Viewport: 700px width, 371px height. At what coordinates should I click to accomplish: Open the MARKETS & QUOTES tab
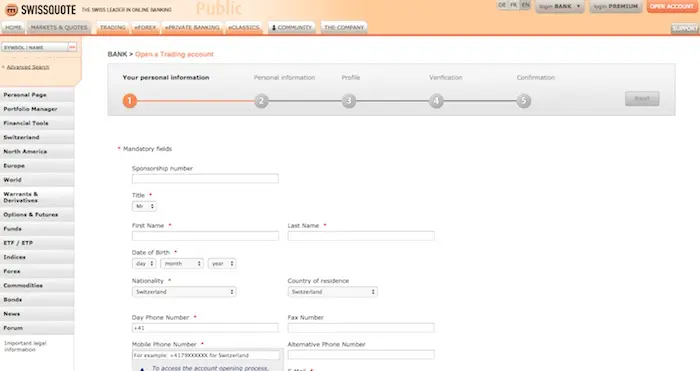pyautogui.click(x=59, y=27)
